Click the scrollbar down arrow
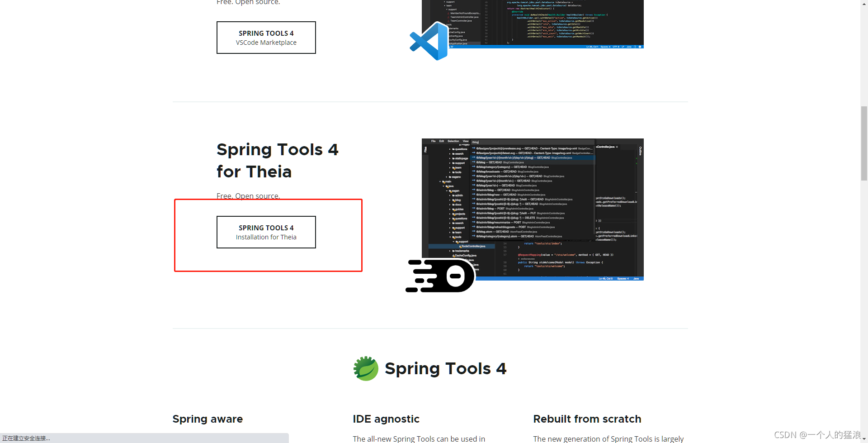This screenshot has width=868, height=443. point(864,439)
